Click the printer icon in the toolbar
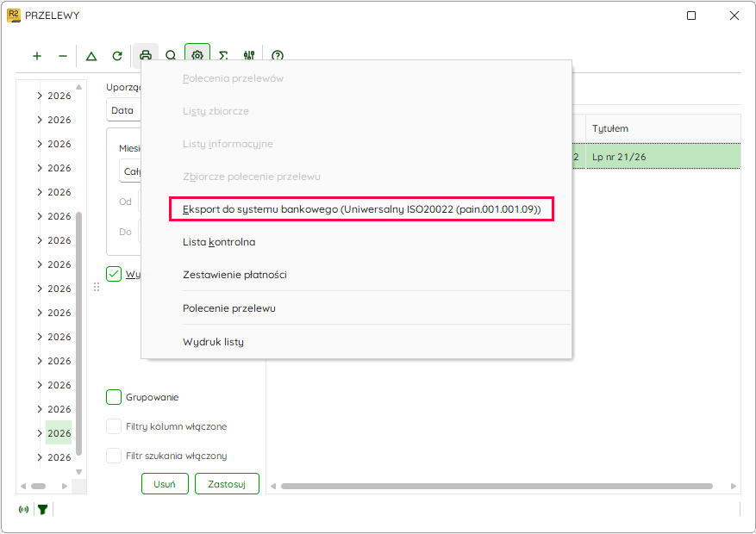This screenshot has height=534, width=756. point(146,55)
